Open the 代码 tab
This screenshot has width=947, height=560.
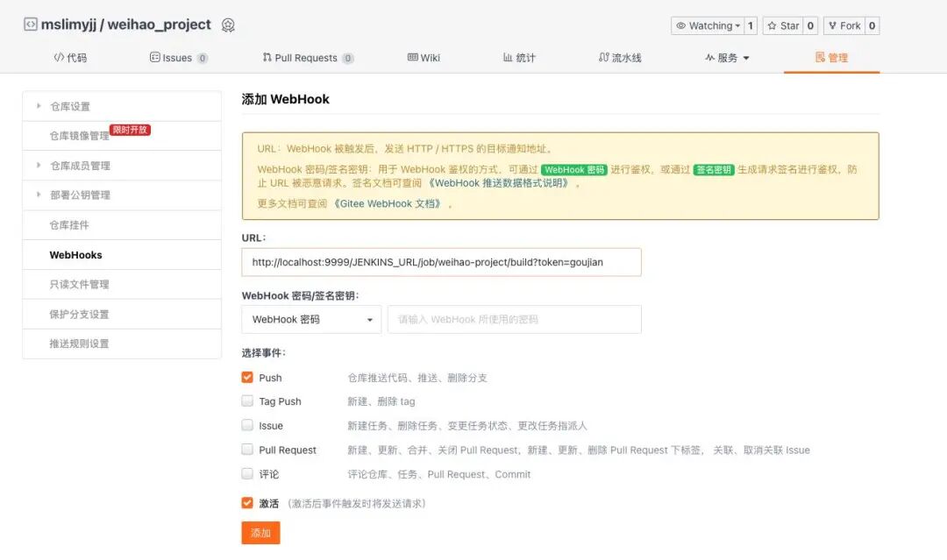(70, 58)
